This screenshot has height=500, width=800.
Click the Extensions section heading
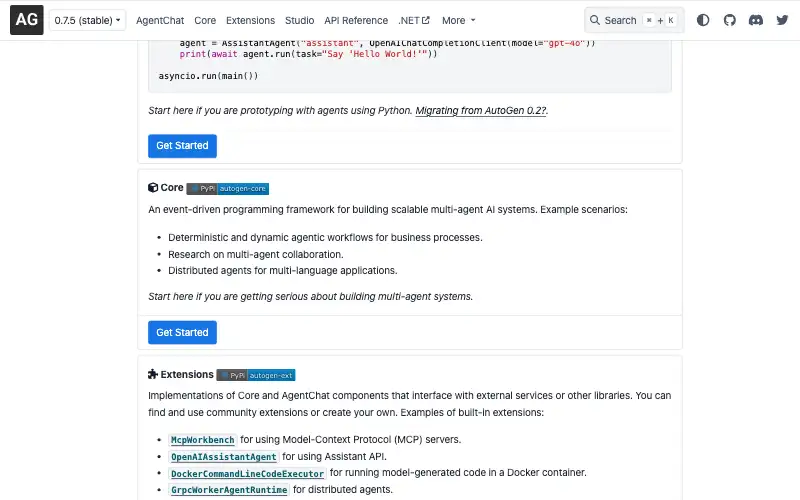point(187,374)
